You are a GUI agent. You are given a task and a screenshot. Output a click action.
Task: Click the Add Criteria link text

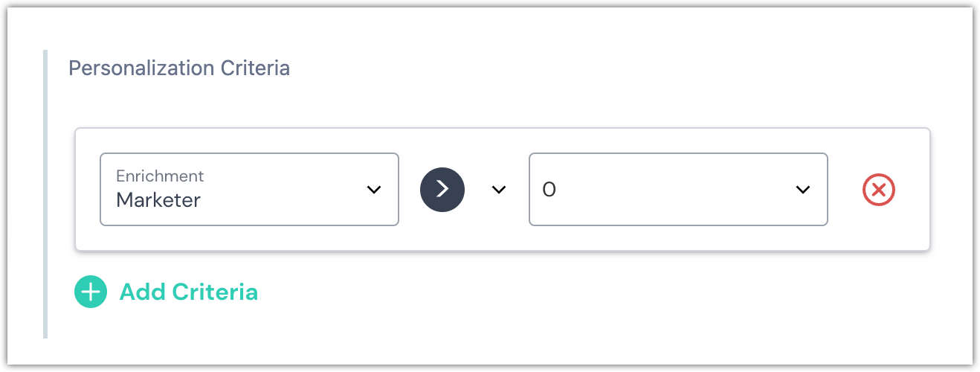click(188, 292)
